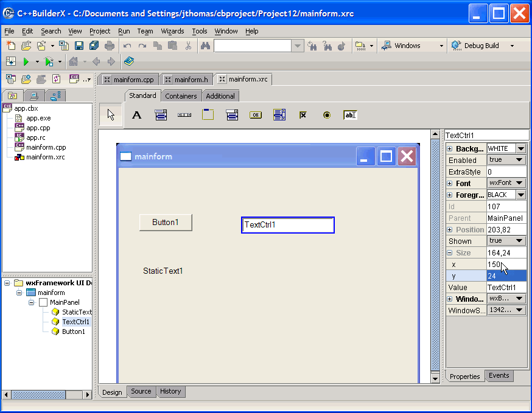Open the Tools menu
Viewport: 532px width, 413px height.
click(x=200, y=31)
